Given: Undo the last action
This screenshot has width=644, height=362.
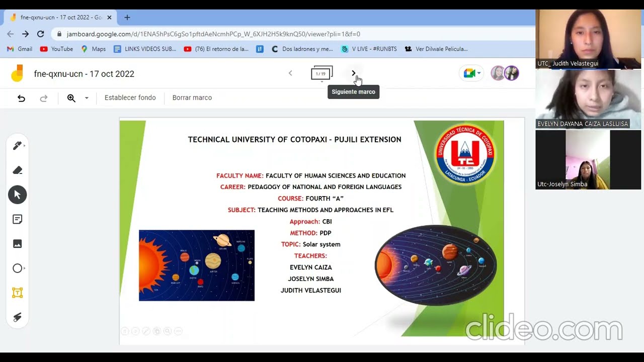Looking at the screenshot, I should [21, 98].
